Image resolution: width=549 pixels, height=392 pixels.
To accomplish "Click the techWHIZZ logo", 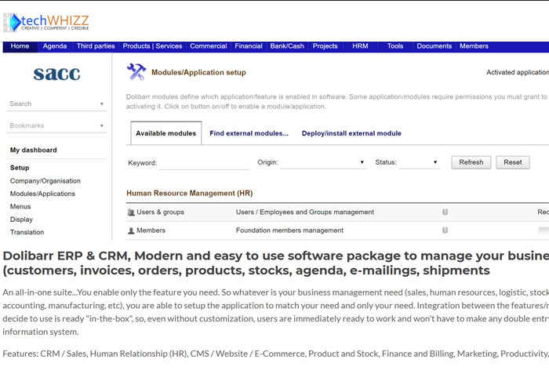I will point(46,22).
